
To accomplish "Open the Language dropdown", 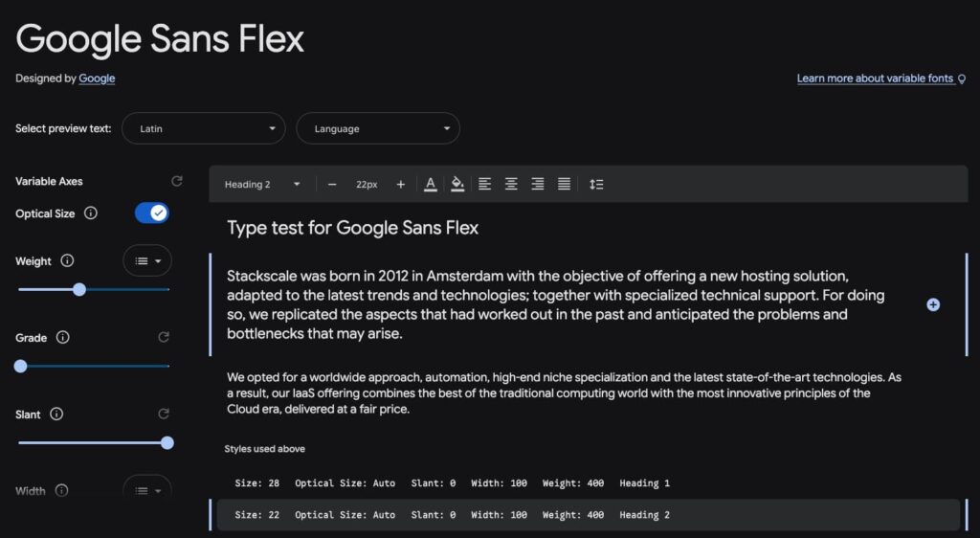I will [378, 128].
